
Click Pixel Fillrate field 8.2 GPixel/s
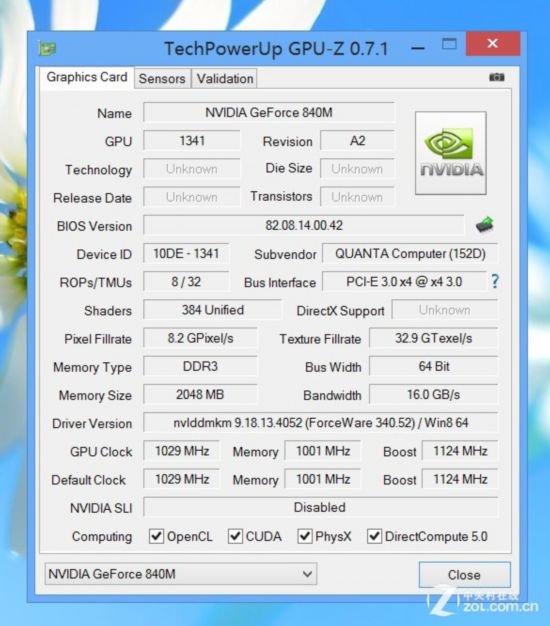pyautogui.click(x=200, y=338)
